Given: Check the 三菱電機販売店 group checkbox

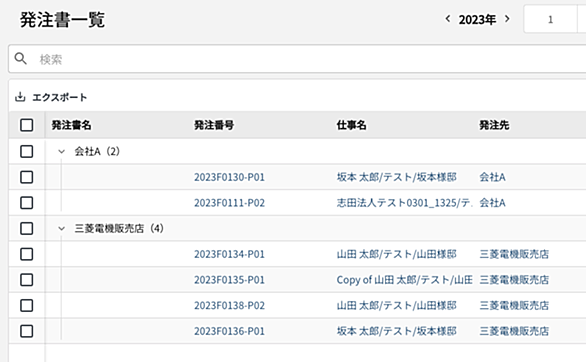Looking at the screenshot, I should (x=27, y=228).
